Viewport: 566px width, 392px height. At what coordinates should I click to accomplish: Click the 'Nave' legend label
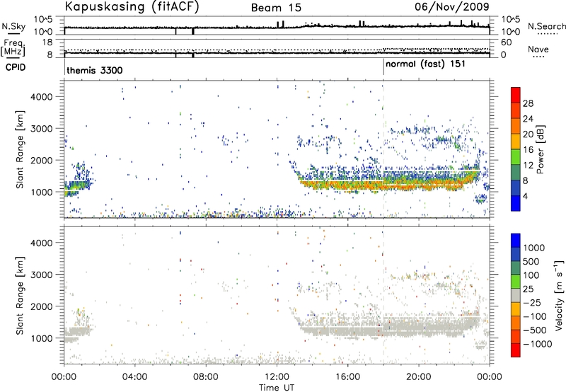click(x=538, y=49)
